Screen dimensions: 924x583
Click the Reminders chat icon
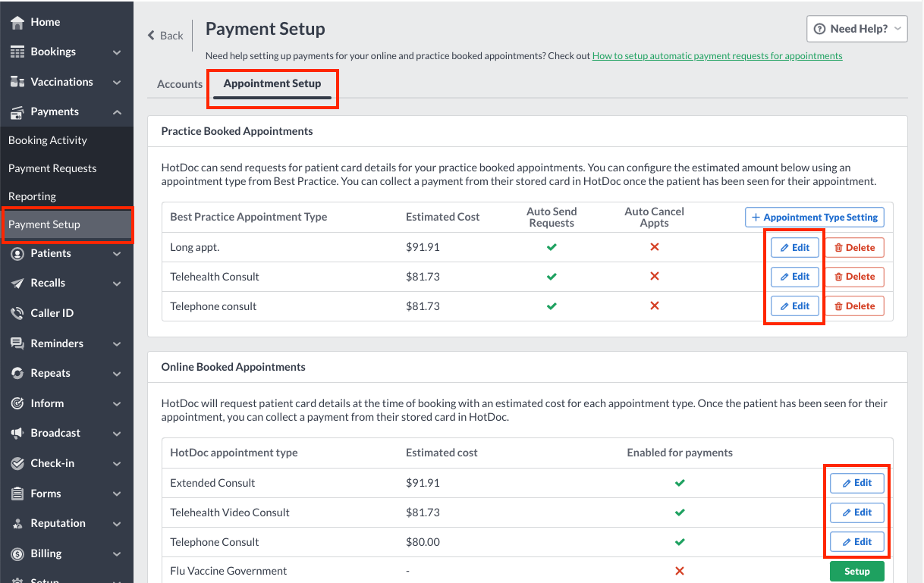(x=17, y=343)
